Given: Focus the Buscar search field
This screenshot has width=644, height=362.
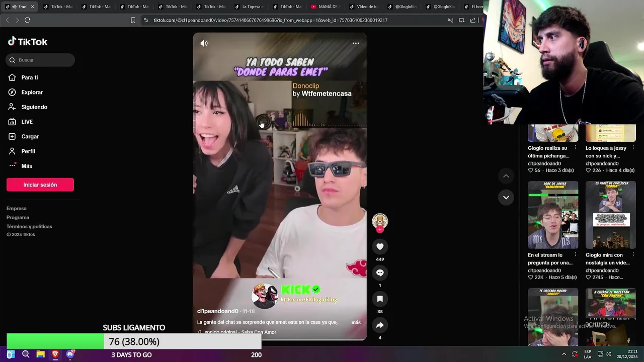Looking at the screenshot, I should click(40, 60).
